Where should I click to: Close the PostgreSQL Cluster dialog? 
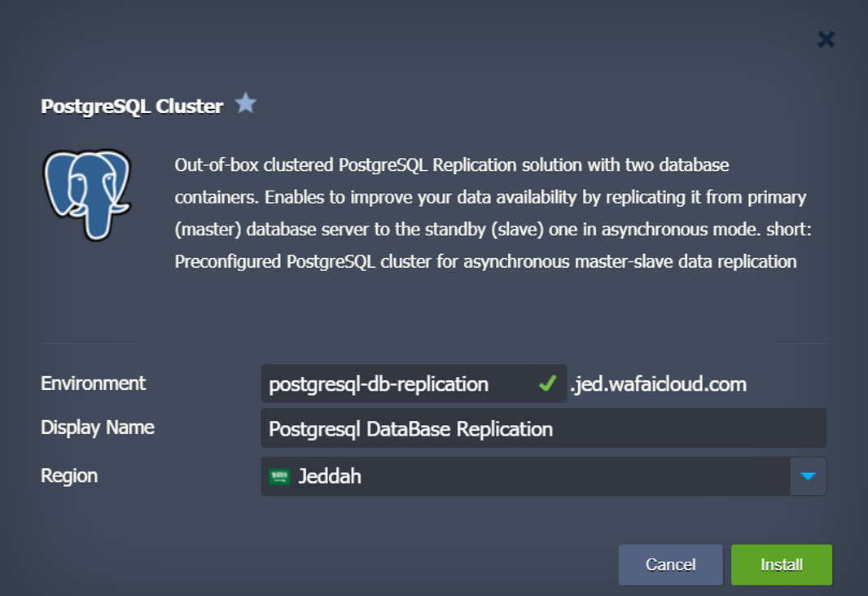pos(826,39)
